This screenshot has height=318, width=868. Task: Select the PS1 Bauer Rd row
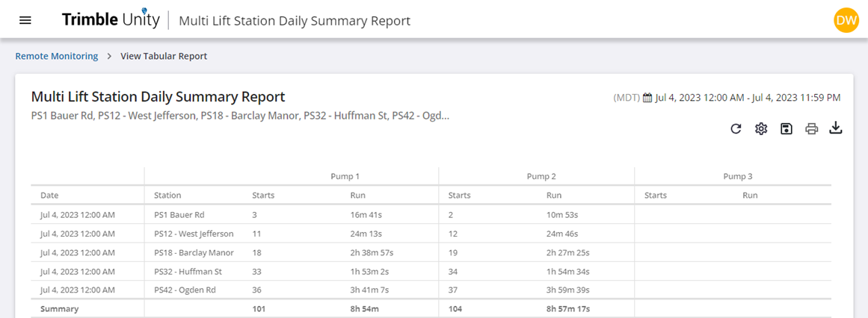point(431,214)
